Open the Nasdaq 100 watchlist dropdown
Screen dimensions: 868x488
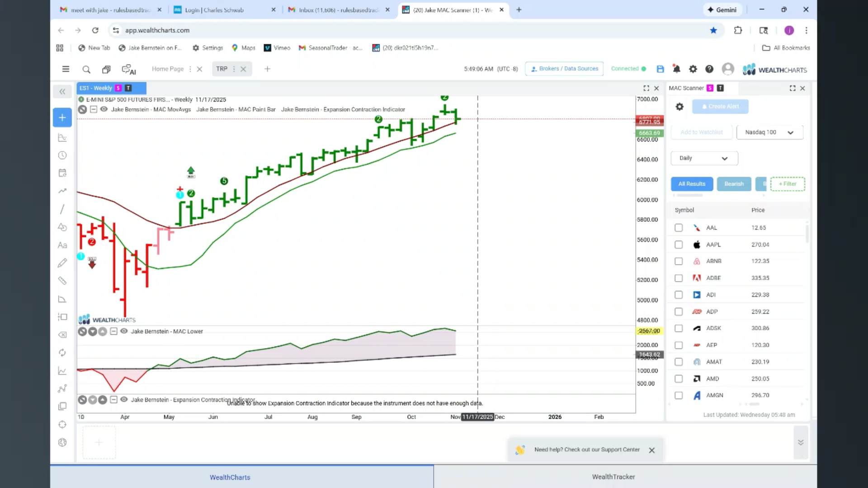(x=769, y=132)
